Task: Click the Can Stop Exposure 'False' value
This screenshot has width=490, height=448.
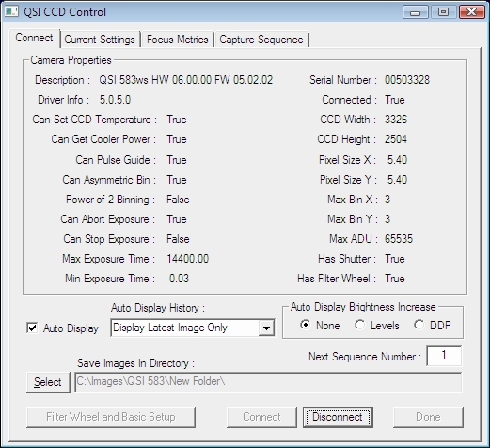Action: pos(178,239)
